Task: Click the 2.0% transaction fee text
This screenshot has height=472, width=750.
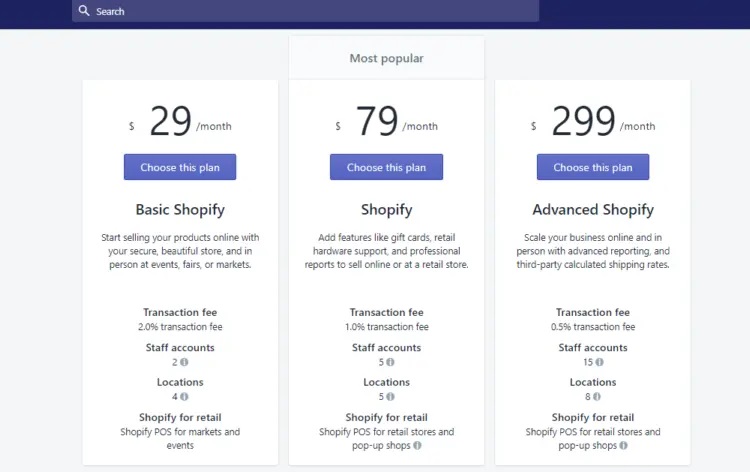Action: [x=180, y=327]
